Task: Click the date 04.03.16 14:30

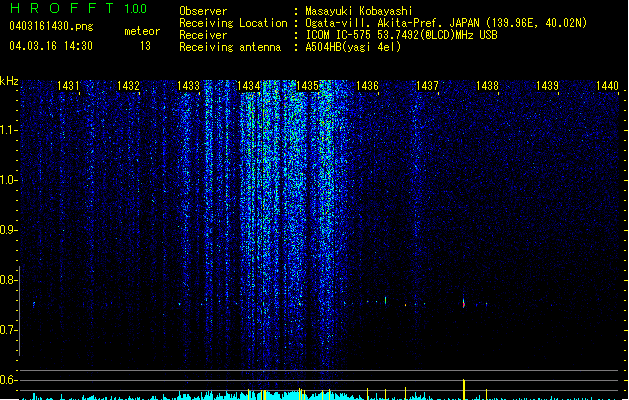Action: tap(51, 46)
